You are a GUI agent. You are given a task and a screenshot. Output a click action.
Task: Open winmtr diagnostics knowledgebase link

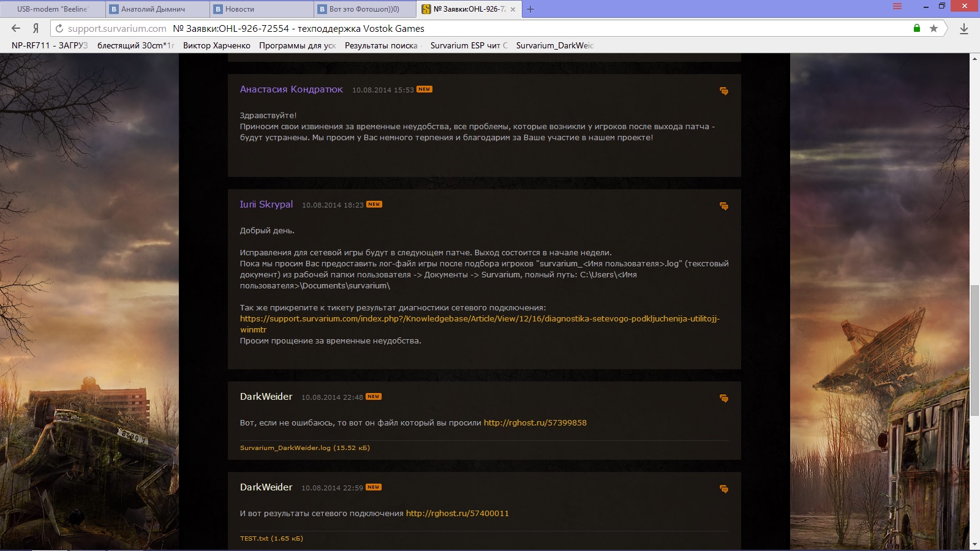click(x=480, y=324)
